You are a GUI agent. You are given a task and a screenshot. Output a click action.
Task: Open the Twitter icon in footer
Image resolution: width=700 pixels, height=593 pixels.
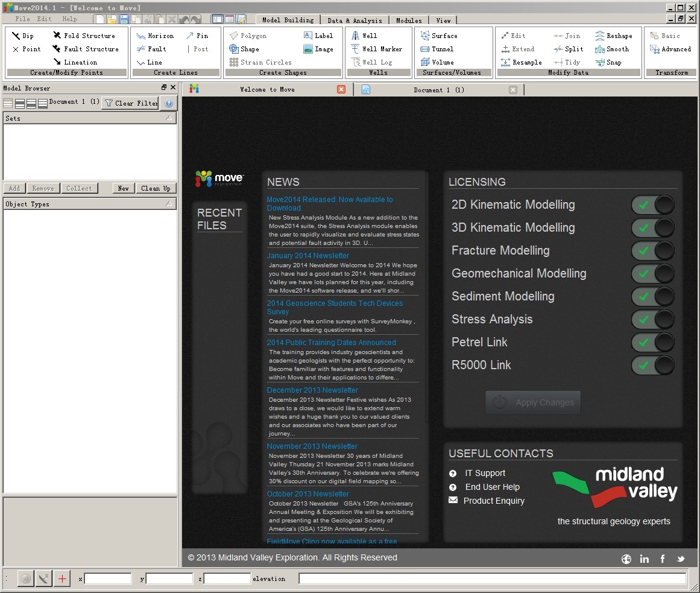click(681, 559)
